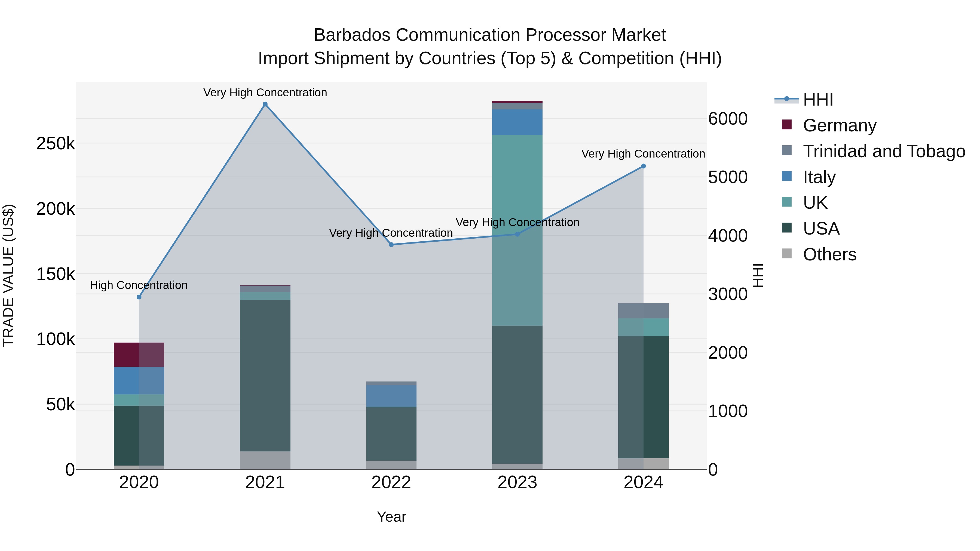Click HHI data point for 2023

tap(517, 234)
